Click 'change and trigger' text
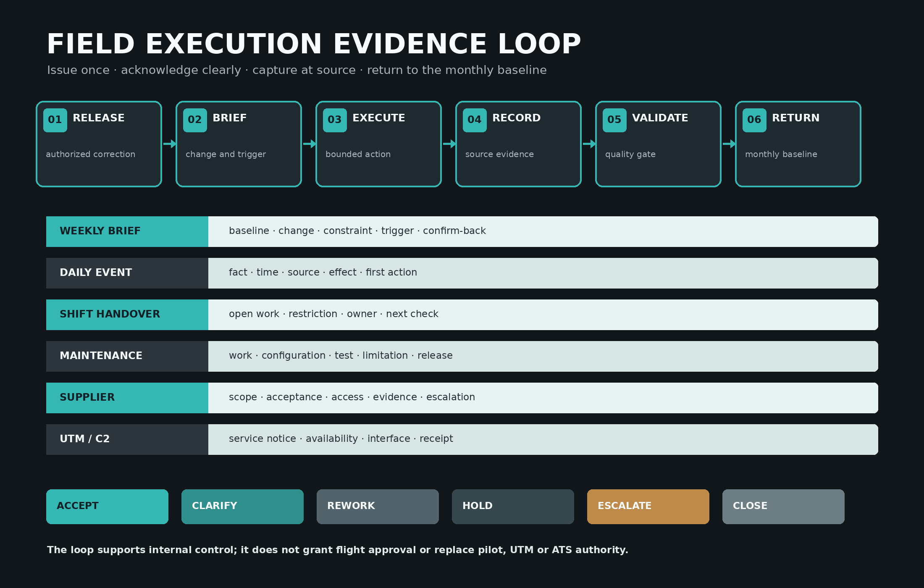Viewport: 924px width, 588px height. coord(226,155)
